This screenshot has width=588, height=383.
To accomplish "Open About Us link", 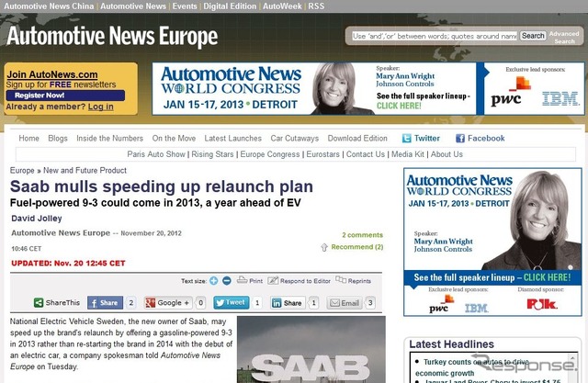I will point(447,154).
